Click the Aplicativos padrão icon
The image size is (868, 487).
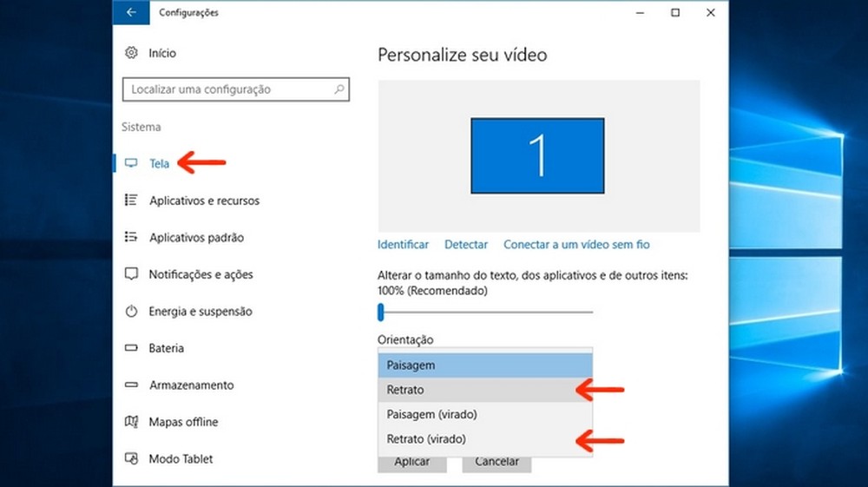click(x=131, y=237)
